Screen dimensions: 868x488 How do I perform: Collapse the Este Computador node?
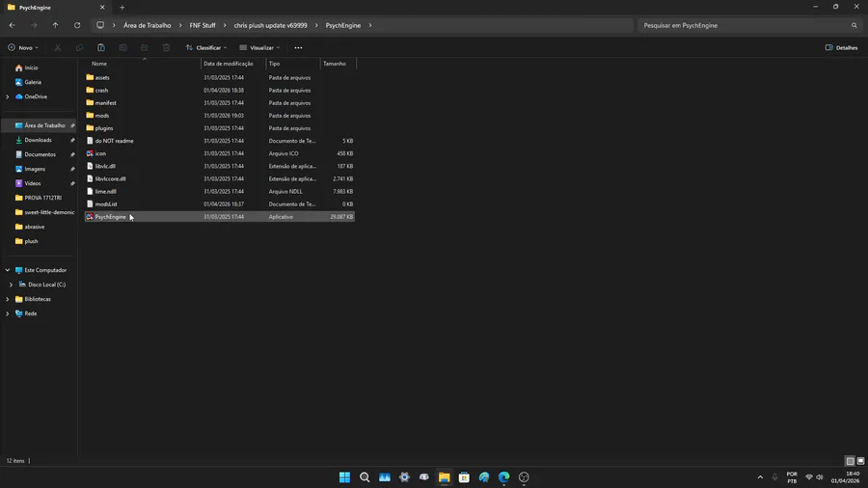pos(8,270)
